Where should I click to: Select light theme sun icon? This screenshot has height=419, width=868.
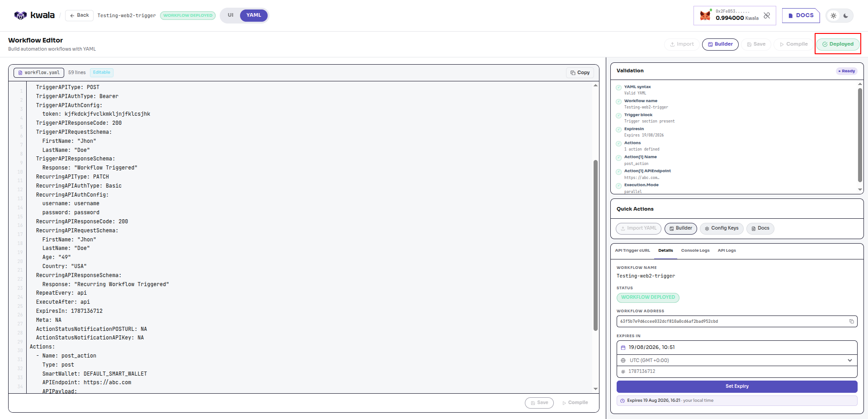pyautogui.click(x=834, y=15)
